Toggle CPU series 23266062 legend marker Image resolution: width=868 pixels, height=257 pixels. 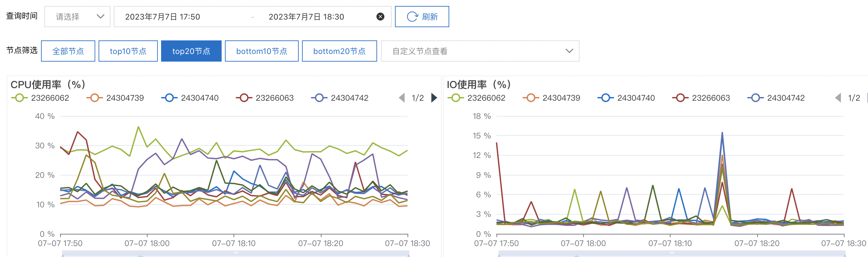(x=19, y=98)
